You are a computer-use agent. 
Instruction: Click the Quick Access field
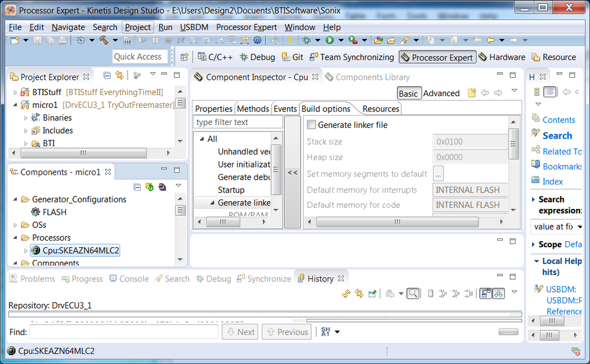pyautogui.click(x=140, y=57)
